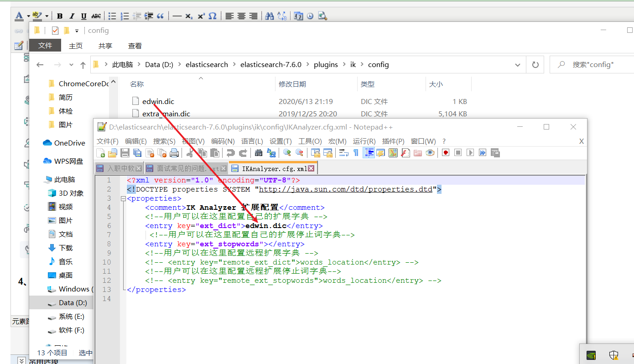Image resolution: width=634 pixels, height=364 pixels.
Task: Click the Save All icon in Notepad++
Action: coord(137,153)
